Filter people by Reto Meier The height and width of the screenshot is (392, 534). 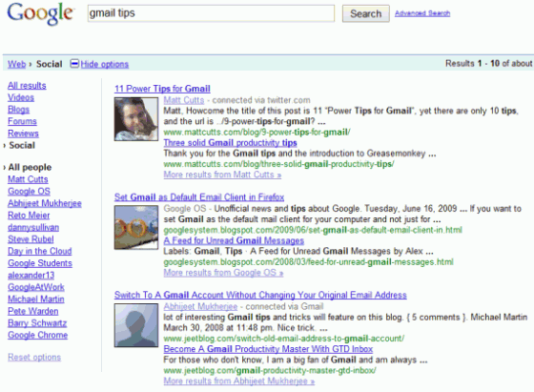click(29, 216)
